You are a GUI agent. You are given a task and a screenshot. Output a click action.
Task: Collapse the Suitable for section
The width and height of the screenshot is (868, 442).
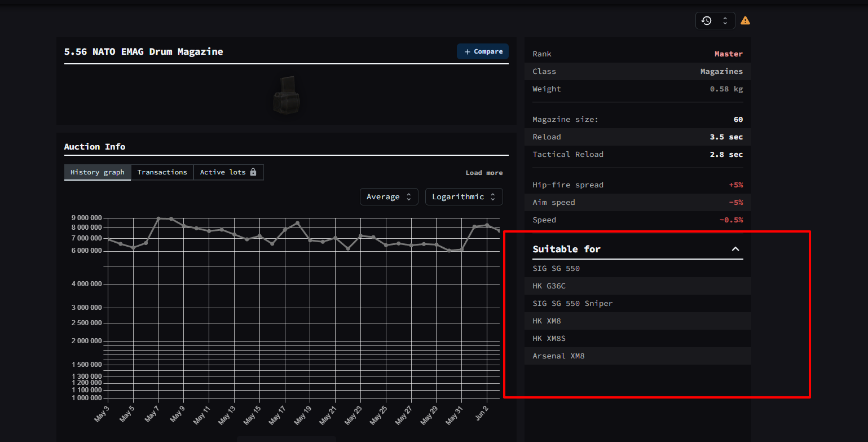pyautogui.click(x=735, y=249)
